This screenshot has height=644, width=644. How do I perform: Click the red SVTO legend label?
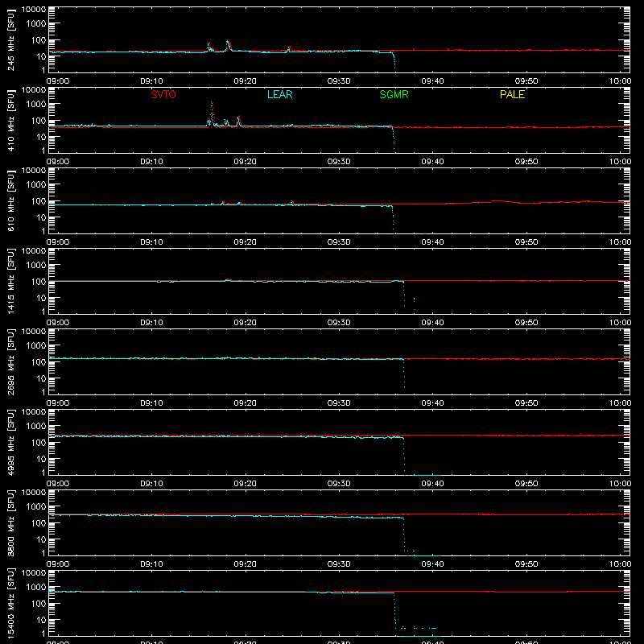163,94
